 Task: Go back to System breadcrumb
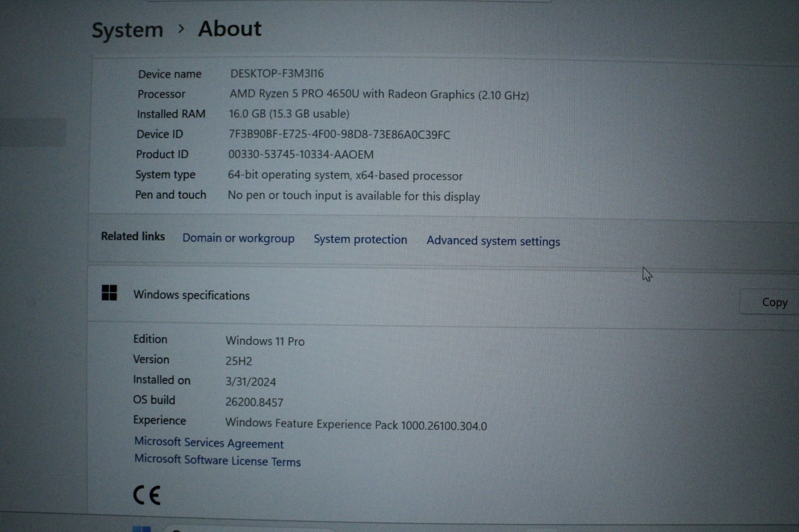pyautogui.click(x=127, y=30)
